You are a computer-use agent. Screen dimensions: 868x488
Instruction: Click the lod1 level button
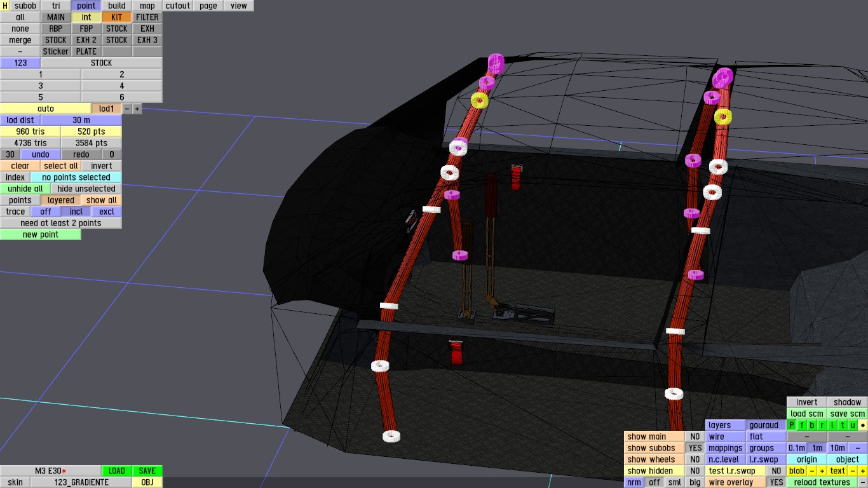click(107, 109)
